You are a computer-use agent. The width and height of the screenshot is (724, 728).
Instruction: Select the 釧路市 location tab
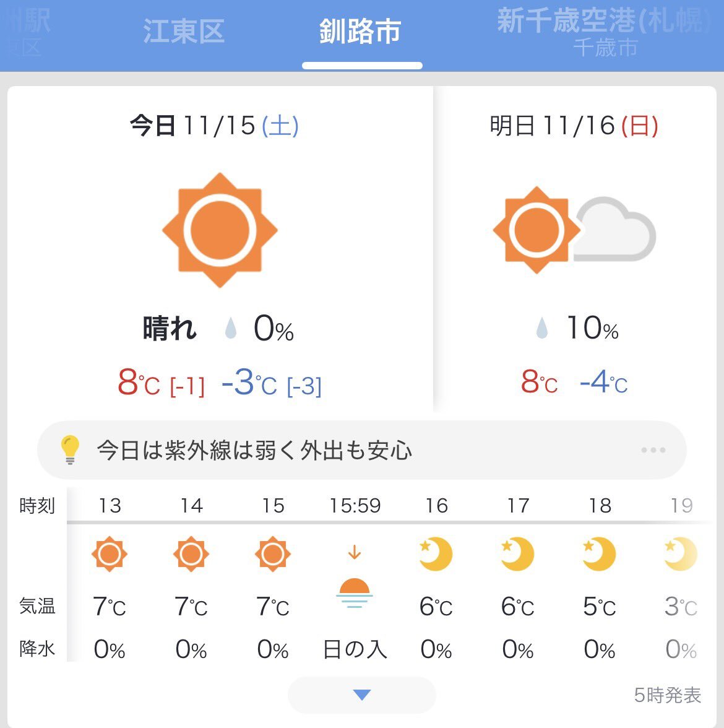[x=361, y=32]
